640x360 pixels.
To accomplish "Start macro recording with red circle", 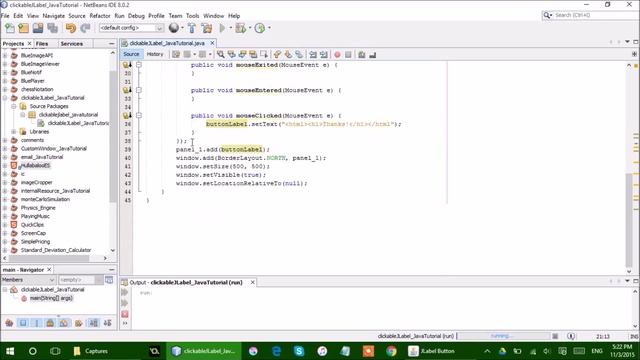I will 338,55.
